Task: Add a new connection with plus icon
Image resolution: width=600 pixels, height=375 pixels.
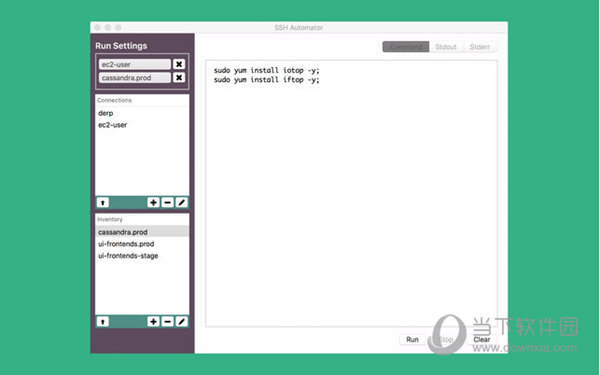Action: [153, 202]
